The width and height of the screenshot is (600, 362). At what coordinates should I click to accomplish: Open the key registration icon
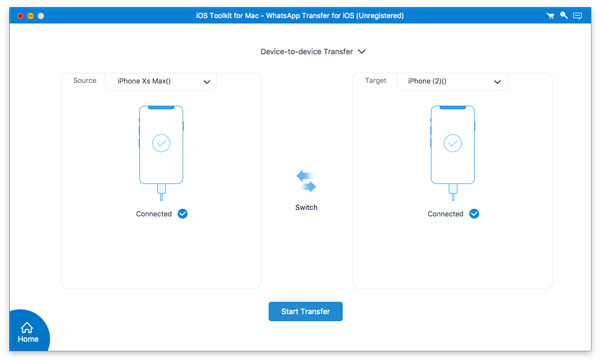[x=564, y=15]
